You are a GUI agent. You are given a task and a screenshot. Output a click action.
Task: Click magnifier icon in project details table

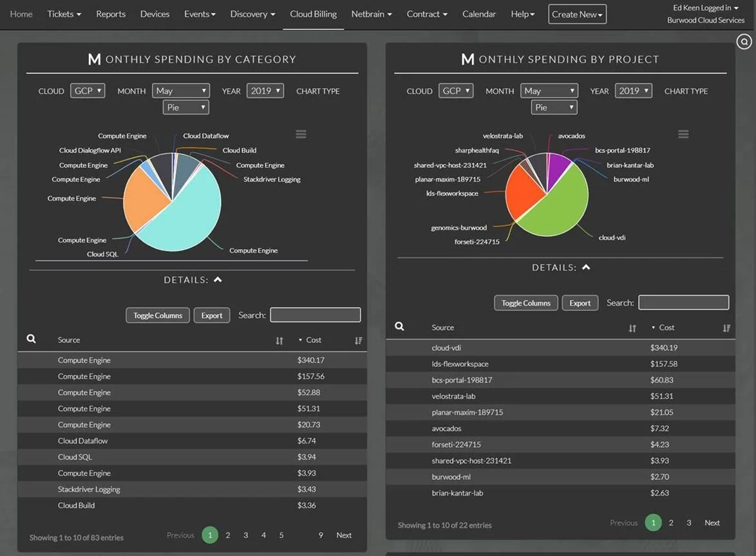[400, 326]
